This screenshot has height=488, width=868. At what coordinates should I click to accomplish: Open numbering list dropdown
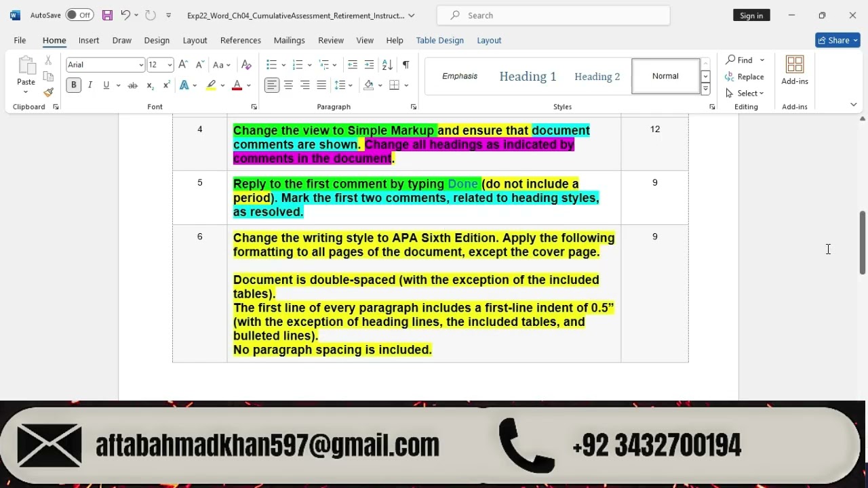309,65
